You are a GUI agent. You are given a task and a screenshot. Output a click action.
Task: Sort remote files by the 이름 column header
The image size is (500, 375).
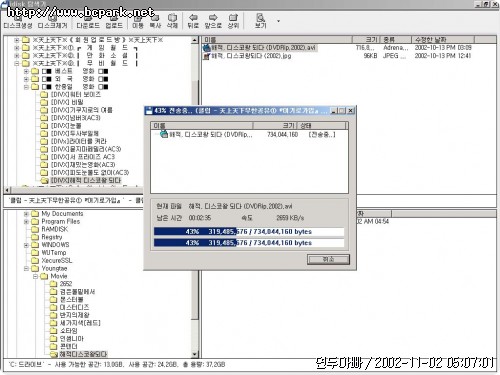click(x=277, y=40)
